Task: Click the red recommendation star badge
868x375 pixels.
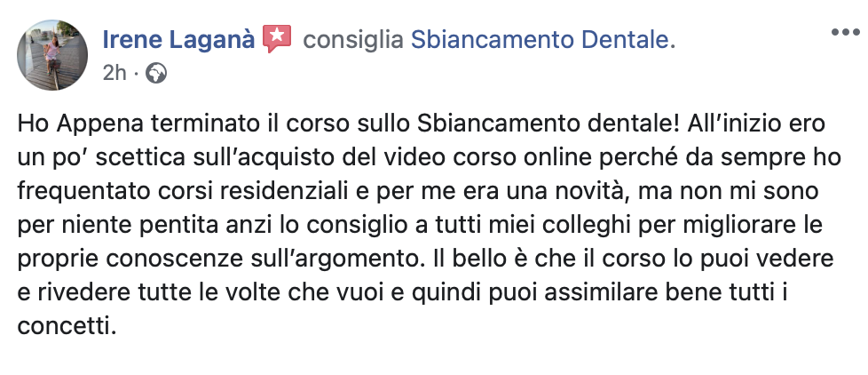Action: pos(278,38)
